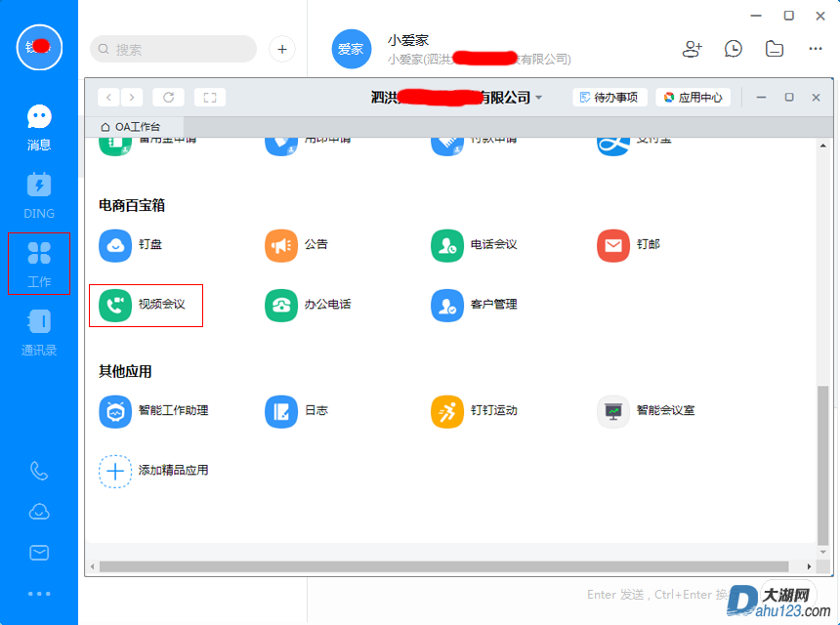
Task: Click the vertical scrollbar thumb in workbench
Action: point(822,464)
